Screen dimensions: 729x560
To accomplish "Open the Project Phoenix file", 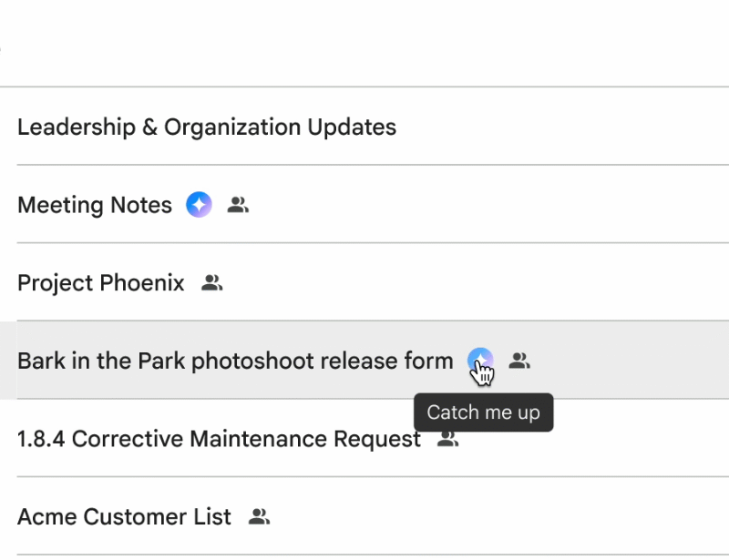I will coord(101,283).
